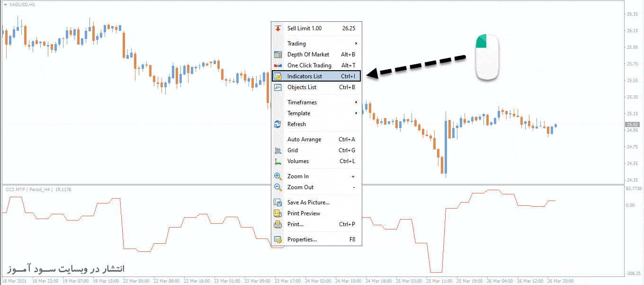Click the Zoom In magnifier icon
The height and width of the screenshot is (285, 644).
(x=278, y=176)
